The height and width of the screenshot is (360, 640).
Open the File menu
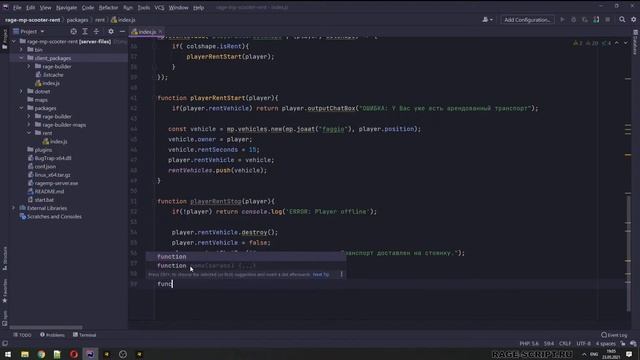pyautogui.click(x=17, y=7)
